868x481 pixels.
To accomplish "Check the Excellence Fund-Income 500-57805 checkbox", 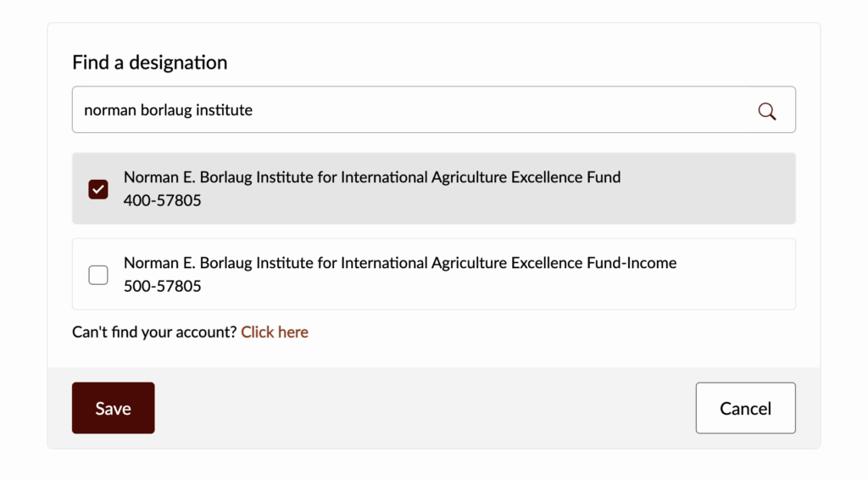I will coord(98,275).
